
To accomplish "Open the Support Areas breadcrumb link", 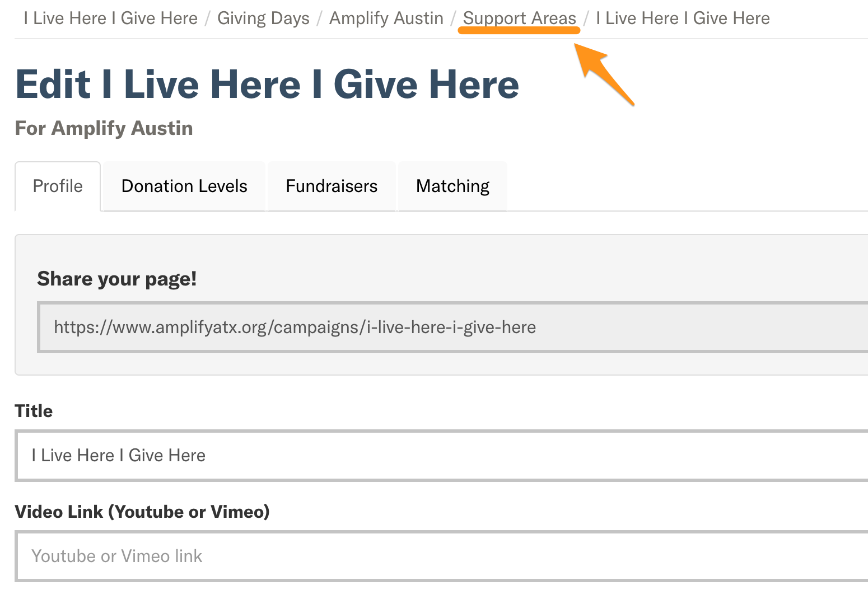I will click(x=519, y=18).
